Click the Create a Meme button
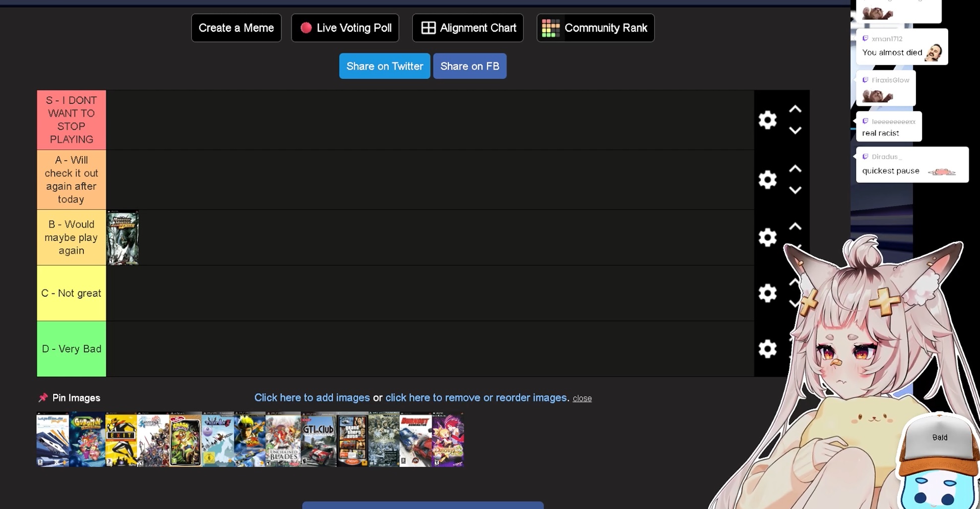Image resolution: width=980 pixels, height=509 pixels. pyautogui.click(x=236, y=28)
